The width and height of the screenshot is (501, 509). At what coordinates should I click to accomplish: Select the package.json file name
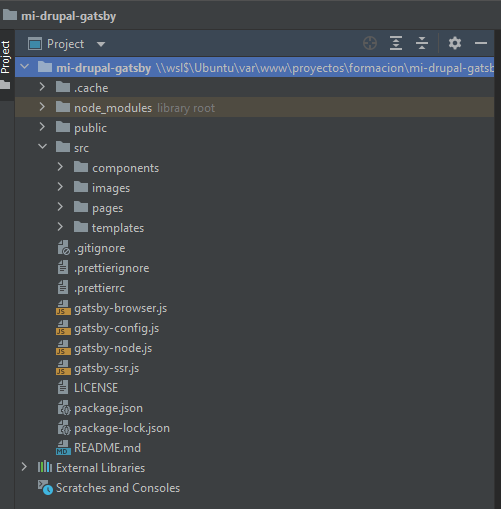coord(108,408)
